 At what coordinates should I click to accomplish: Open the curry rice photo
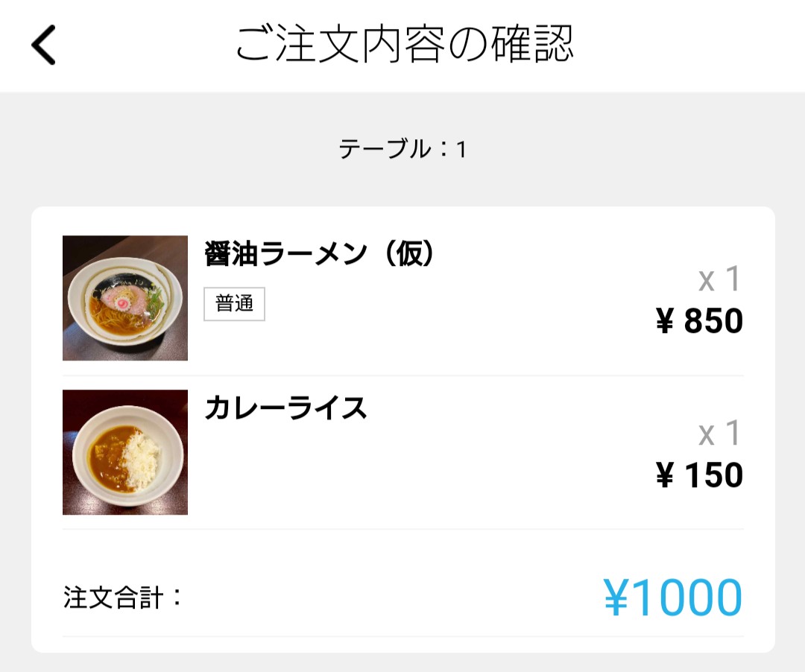(125, 452)
